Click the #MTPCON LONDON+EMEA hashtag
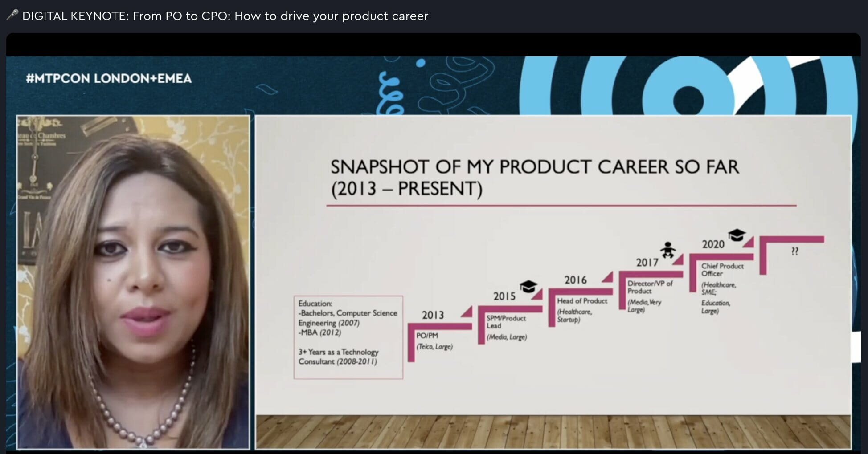Screen dimensions: 868x454 coord(109,79)
